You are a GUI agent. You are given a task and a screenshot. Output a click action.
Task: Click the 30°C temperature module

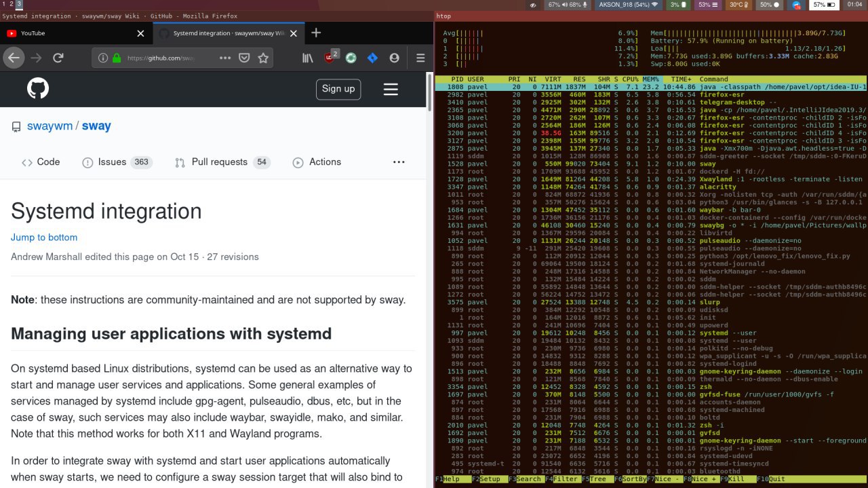coord(738,5)
